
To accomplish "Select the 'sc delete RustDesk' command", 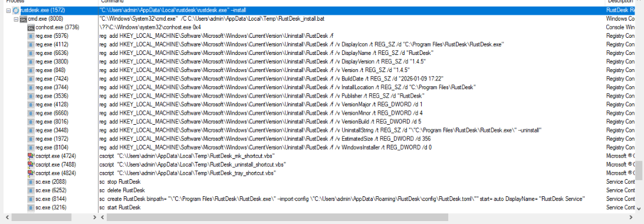I will tap(122, 190).
